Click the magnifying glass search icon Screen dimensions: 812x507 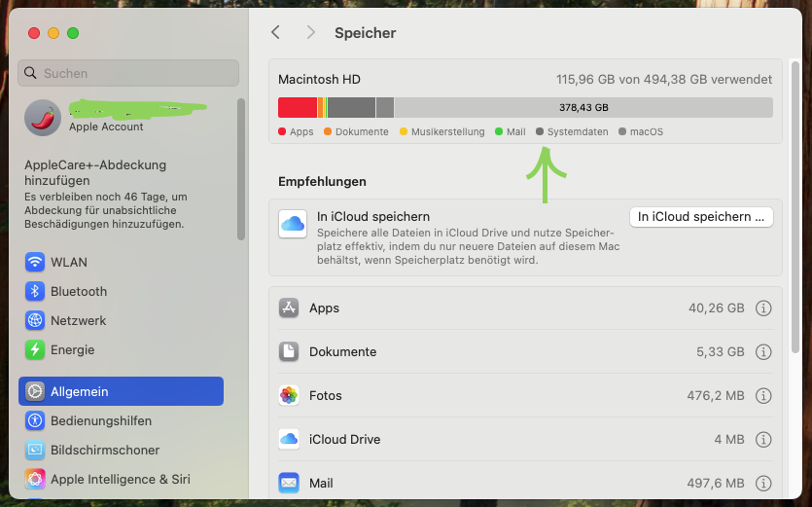coord(30,73)
